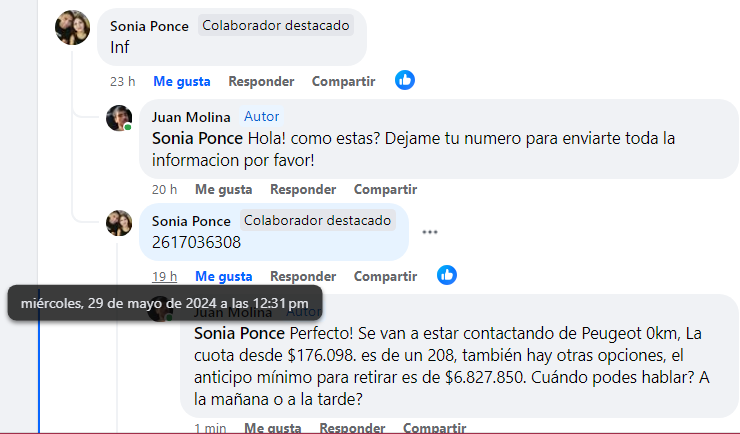Click the '23 h' timestamp link
Viewport: 740px width, 434px height.
point(122,81)
